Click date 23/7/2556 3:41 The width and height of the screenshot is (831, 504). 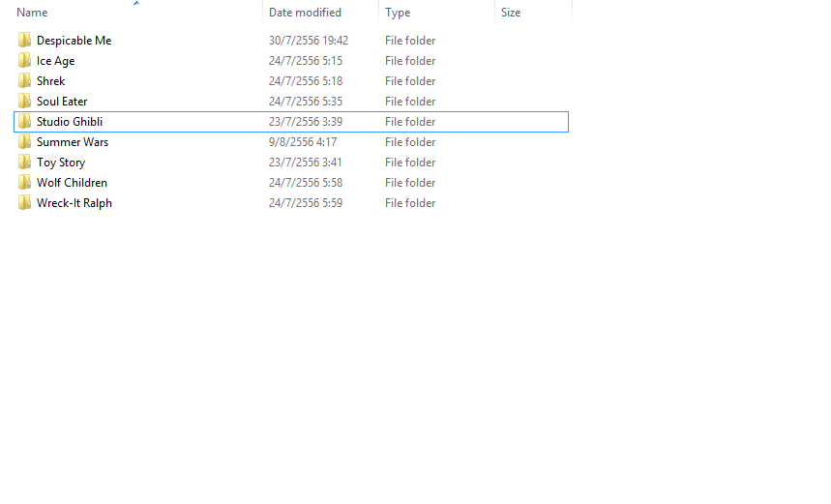306,163
